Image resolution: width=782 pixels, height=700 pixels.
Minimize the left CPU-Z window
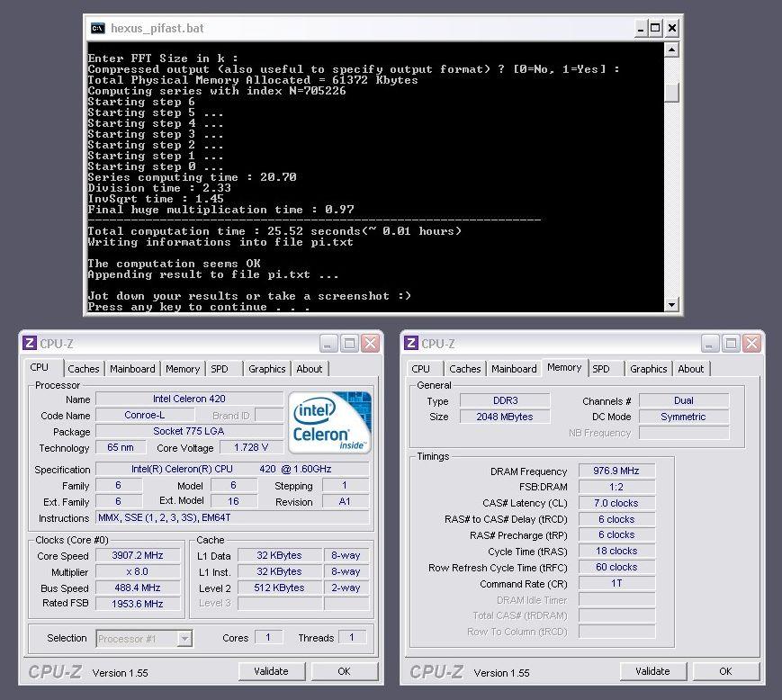(328, 344)
